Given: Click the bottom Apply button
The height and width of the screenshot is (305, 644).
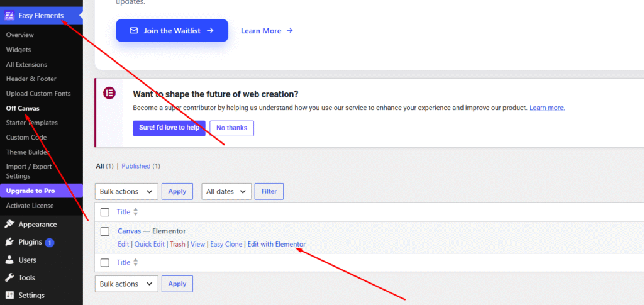Looking at the screenshot, I should click(x=177, y=284).
